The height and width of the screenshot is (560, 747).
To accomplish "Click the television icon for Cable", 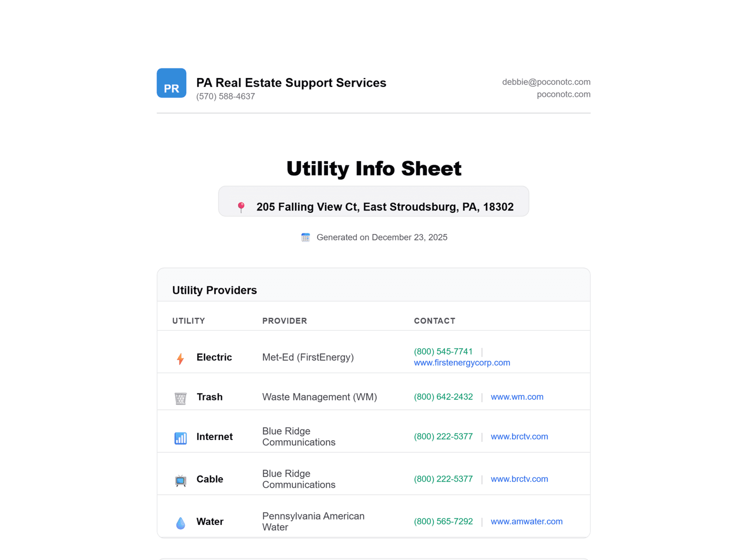I will 180,479.
